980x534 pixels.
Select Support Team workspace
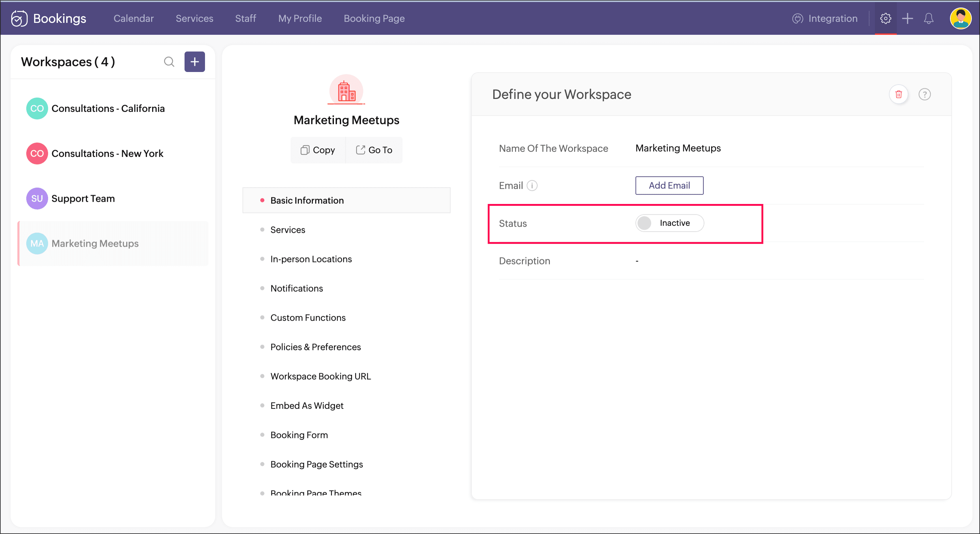click(113, 198)
